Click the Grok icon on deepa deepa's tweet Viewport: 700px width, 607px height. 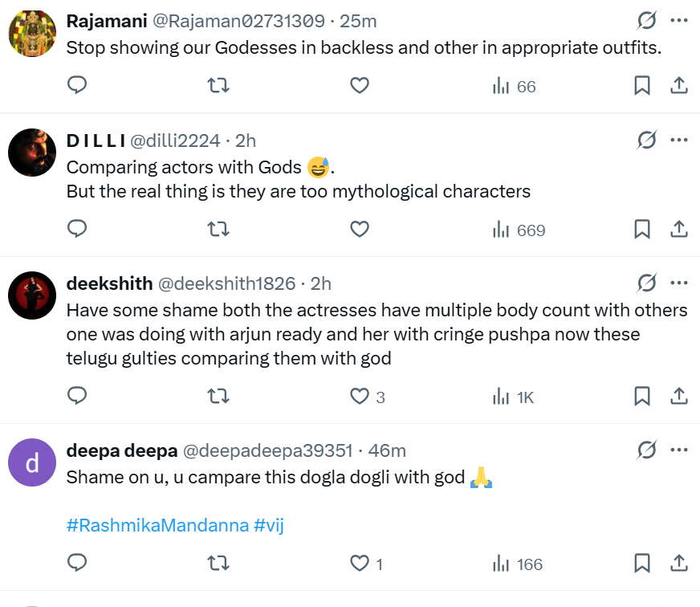click(646, 450)
